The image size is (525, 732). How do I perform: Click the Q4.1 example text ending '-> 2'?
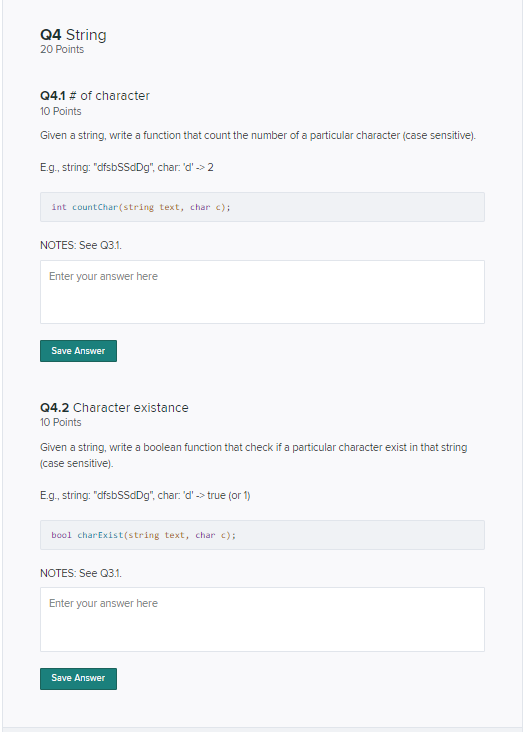[x=127, y=168]
